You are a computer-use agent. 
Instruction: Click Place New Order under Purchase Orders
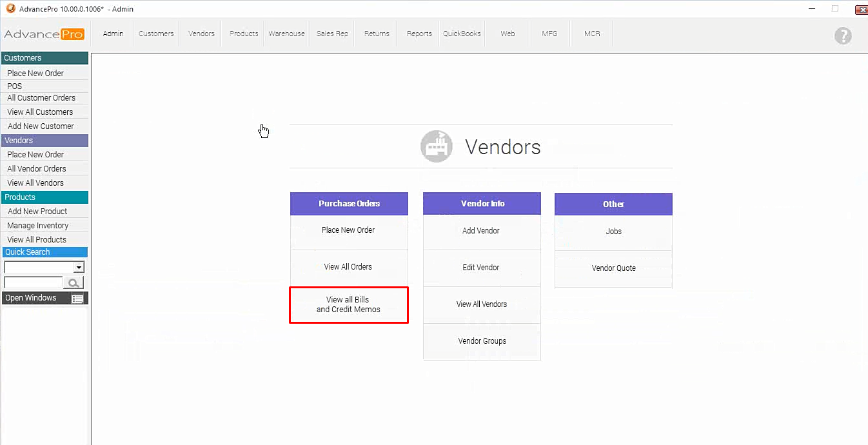(348, 230)
